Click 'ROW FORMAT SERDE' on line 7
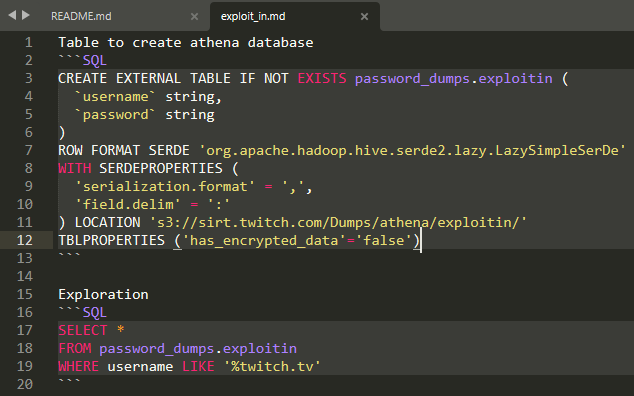 click(124, 150)
